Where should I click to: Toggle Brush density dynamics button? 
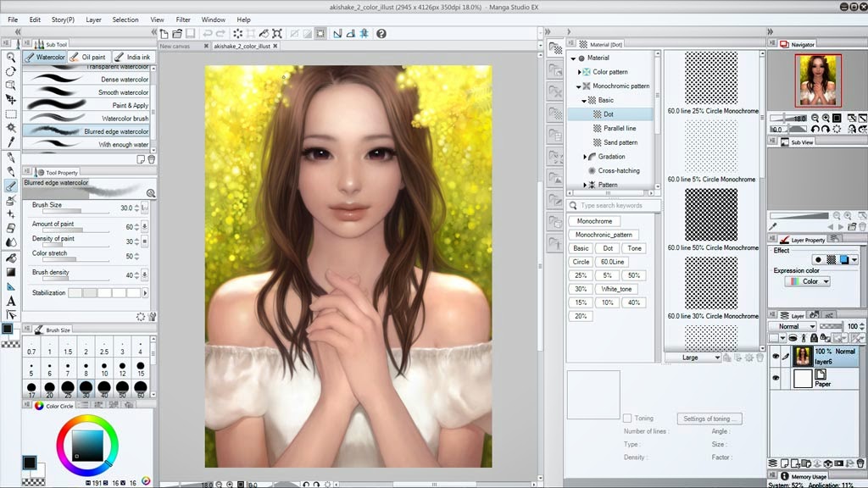click(x=144, y=275)
